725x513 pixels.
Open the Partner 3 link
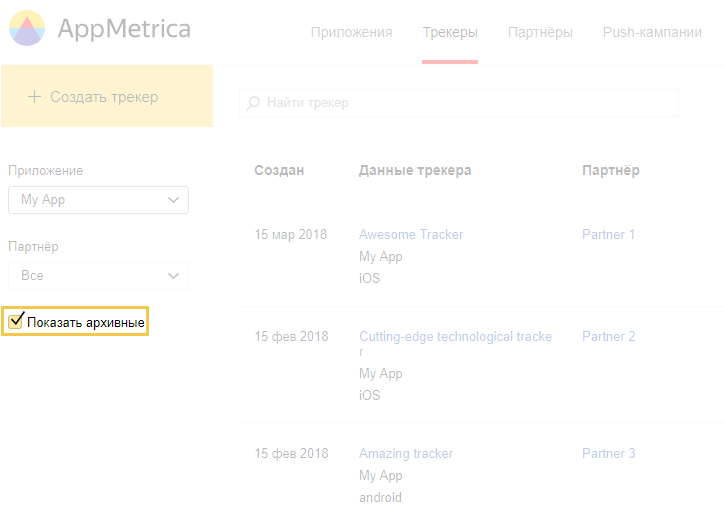(608, 453)
